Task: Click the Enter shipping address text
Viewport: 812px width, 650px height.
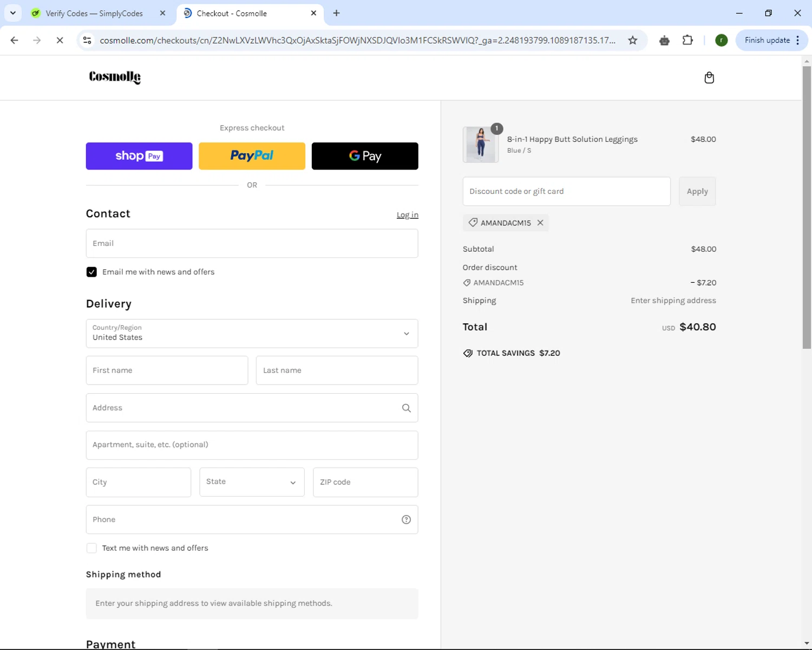Action: coord(673,301)
